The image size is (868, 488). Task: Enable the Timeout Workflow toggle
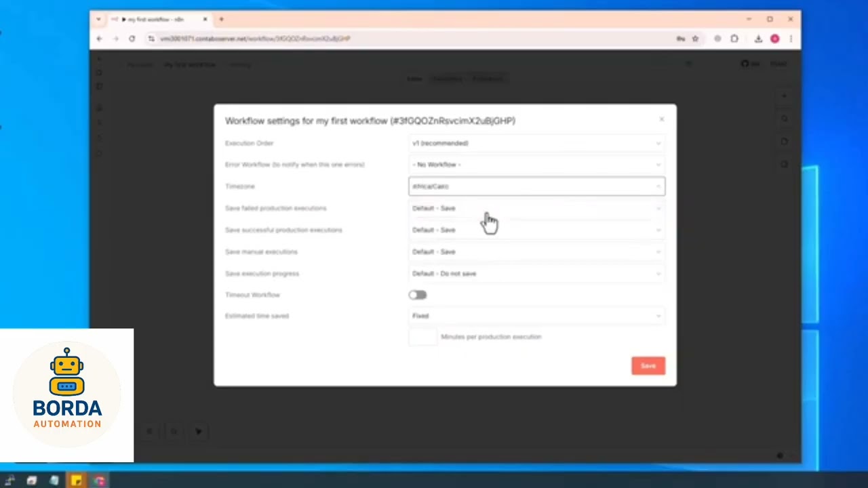tap(418, 295)
